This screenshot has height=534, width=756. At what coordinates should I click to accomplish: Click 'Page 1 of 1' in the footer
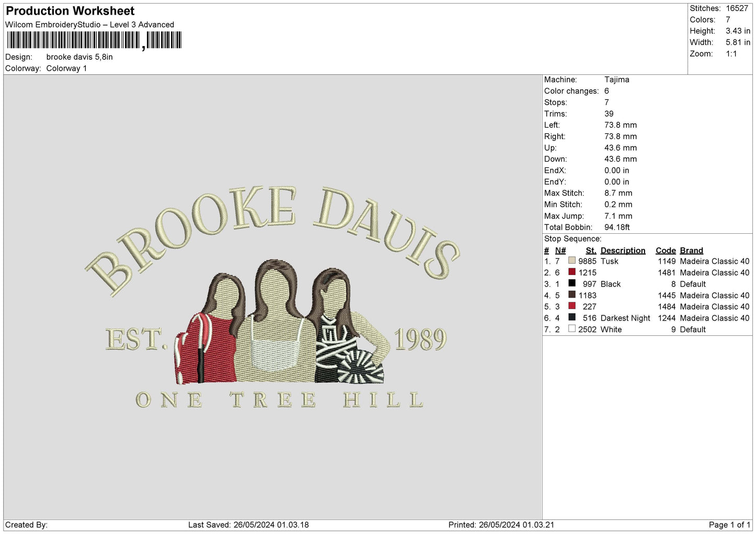[730, 525]
